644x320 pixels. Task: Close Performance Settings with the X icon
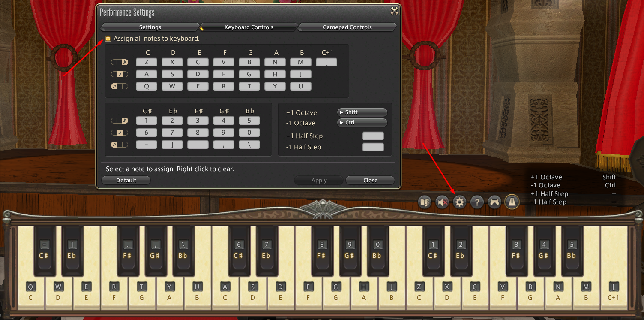click(x=395, y=11)
